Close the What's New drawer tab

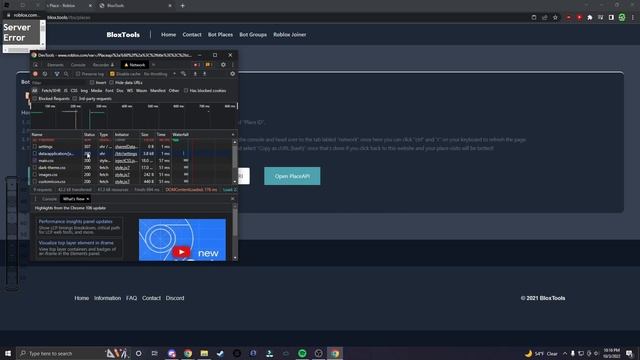click(88, 199)
